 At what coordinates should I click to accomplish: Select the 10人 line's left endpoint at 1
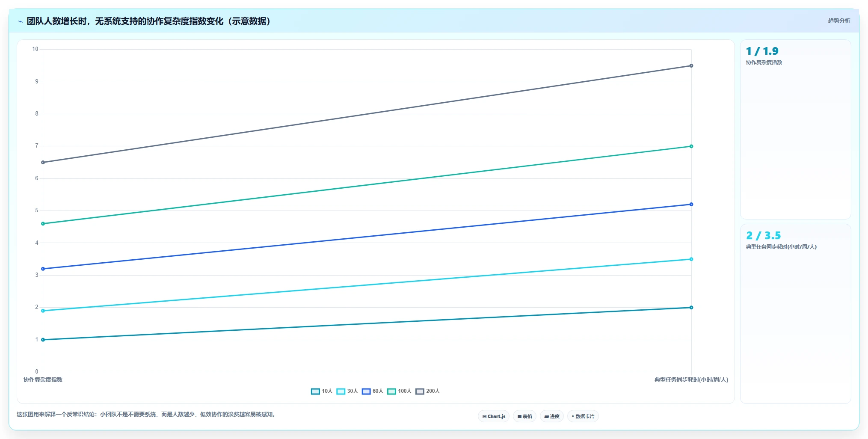tap(43, 340)
